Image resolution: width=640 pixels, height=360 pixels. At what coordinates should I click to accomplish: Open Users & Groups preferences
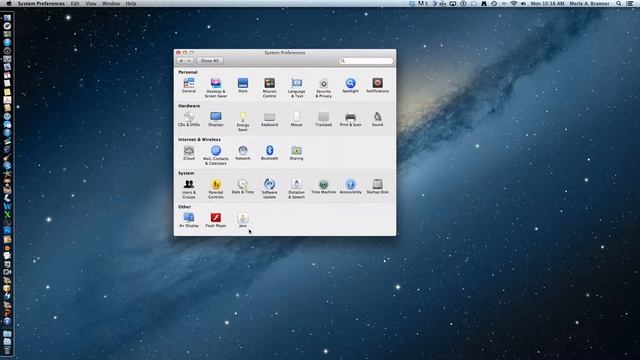[x=189, y=189]
